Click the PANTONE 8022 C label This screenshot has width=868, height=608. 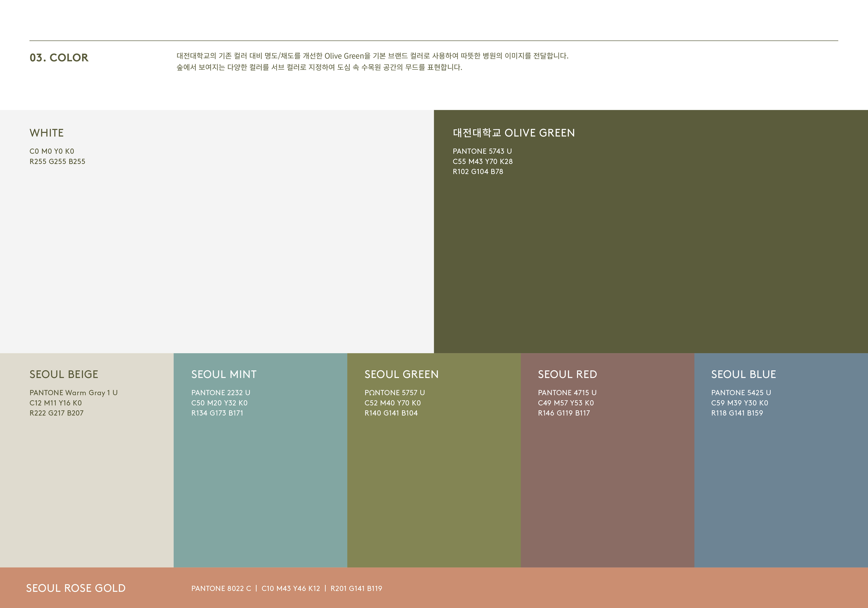coord(221,589)
